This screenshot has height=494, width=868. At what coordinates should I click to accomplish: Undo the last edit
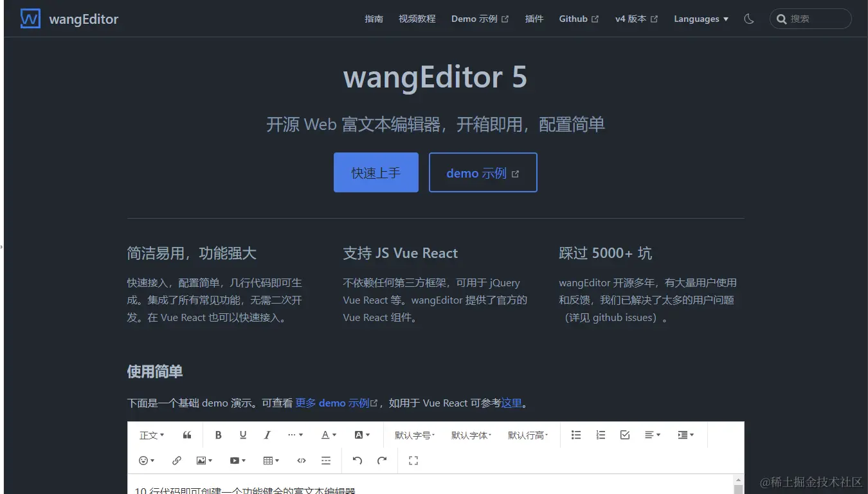pos(357,461)
